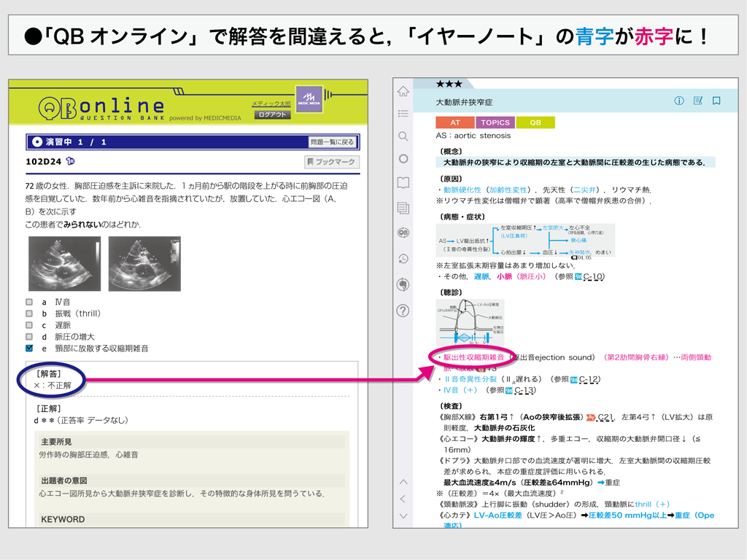Open search with the magnifier icon
Image resolution: width=747 pixels, height=560 pixels.
[403, 136]
